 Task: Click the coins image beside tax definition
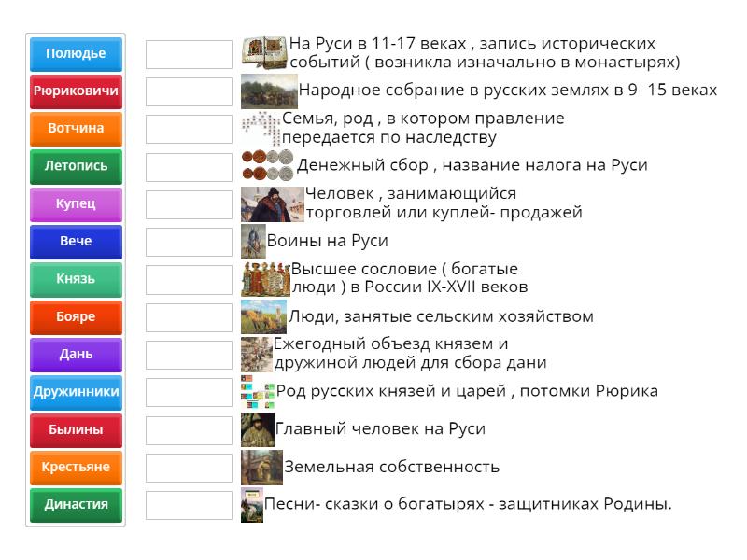coord(267,165)
